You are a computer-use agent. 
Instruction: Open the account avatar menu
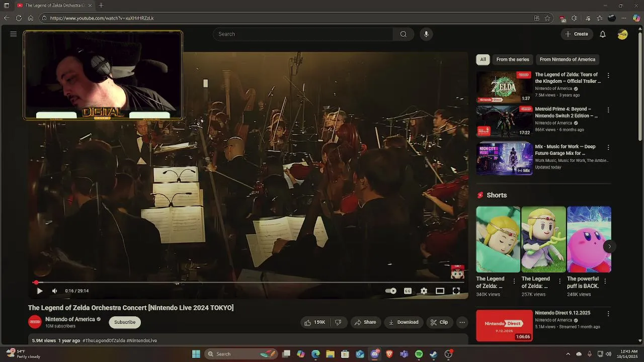click(x=623, y=34)
